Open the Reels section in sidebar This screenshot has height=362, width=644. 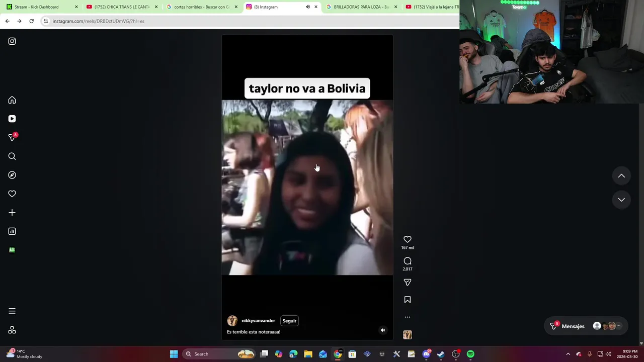click(12, 119)
